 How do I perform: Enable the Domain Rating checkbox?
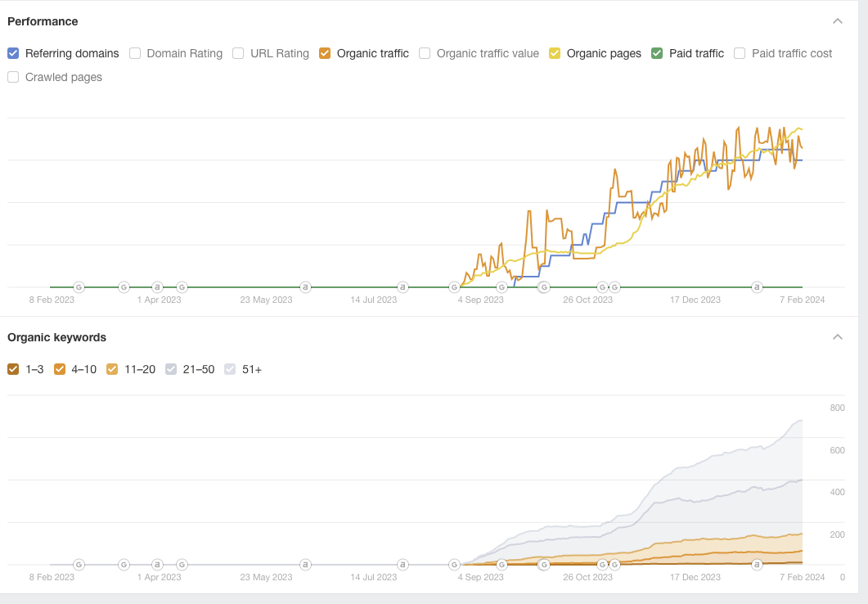[135, 53]
